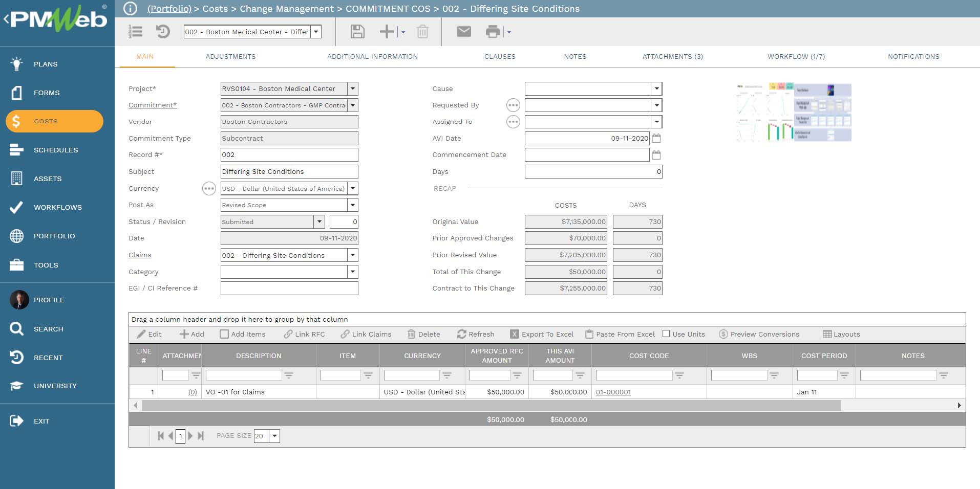Switch to the Adjustments tab
Viewport: 980px width, 489px height.
230,57
